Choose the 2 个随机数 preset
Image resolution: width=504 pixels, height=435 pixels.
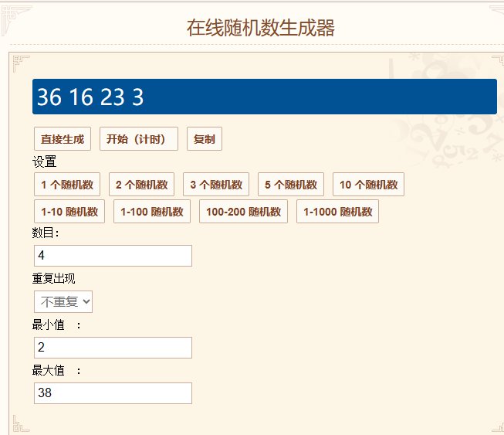pos(141,185)
